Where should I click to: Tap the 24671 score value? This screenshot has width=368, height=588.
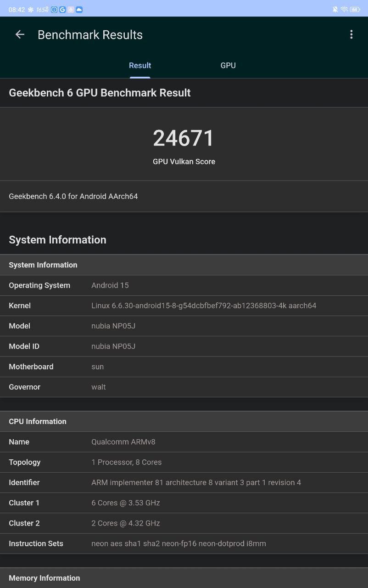(184, 138)
